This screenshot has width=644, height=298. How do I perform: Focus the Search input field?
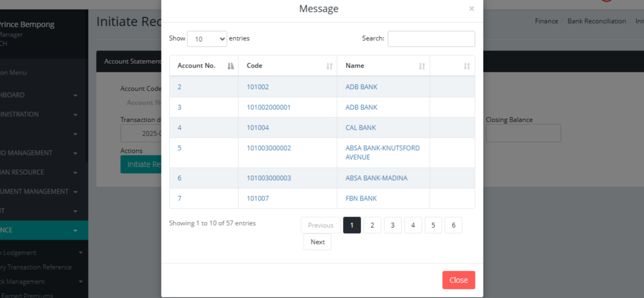click(x=431, y=39)
